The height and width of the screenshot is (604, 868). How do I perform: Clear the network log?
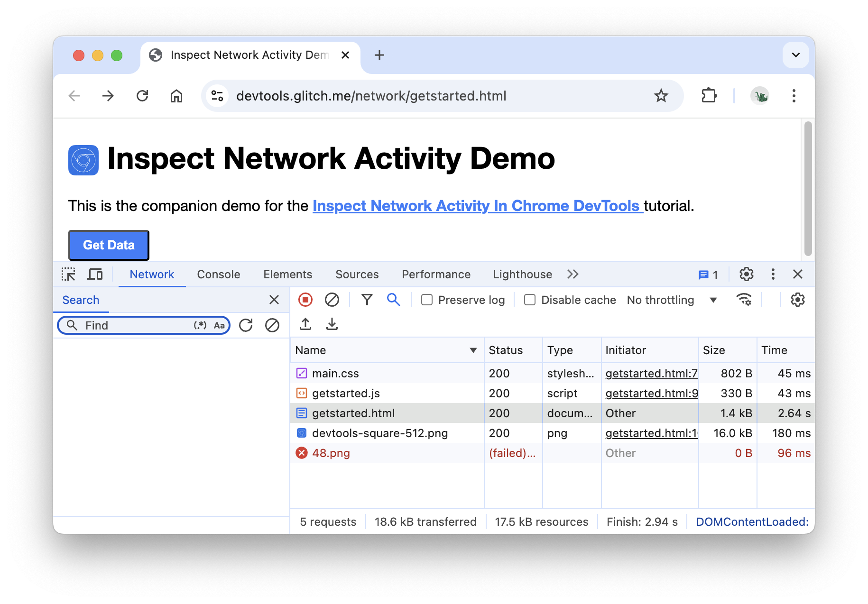click(x=332, y=300)
